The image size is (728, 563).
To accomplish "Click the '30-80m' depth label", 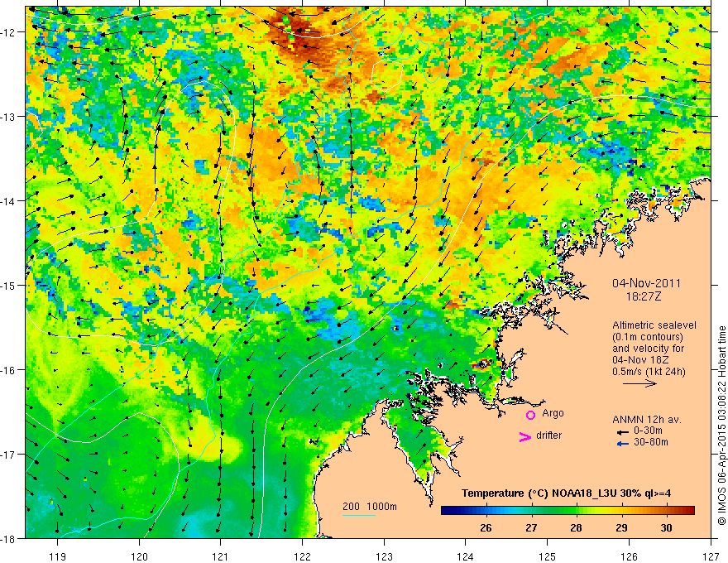I will coord(651,442).
